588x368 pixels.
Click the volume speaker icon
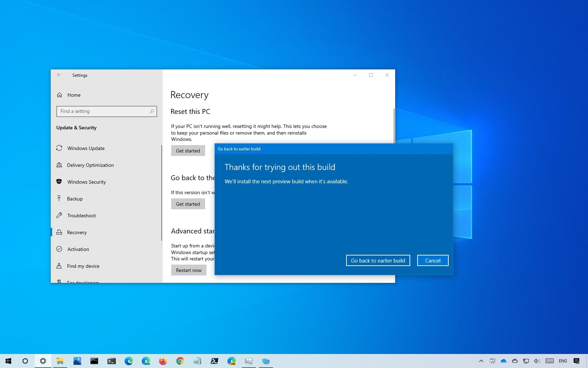tap(537, 361)
